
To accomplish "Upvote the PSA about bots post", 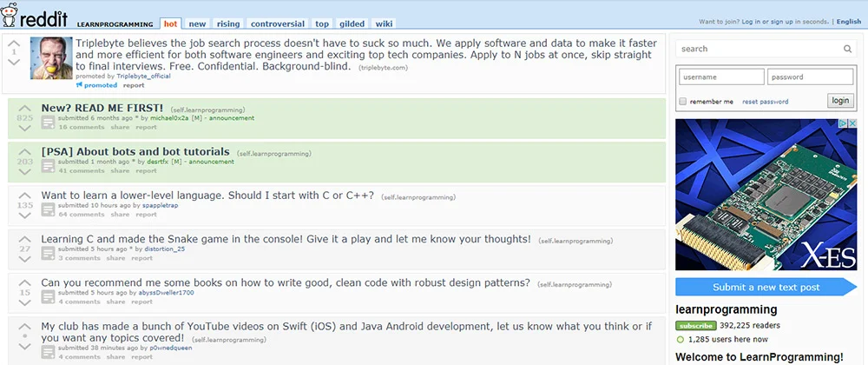I will (25, 152).
